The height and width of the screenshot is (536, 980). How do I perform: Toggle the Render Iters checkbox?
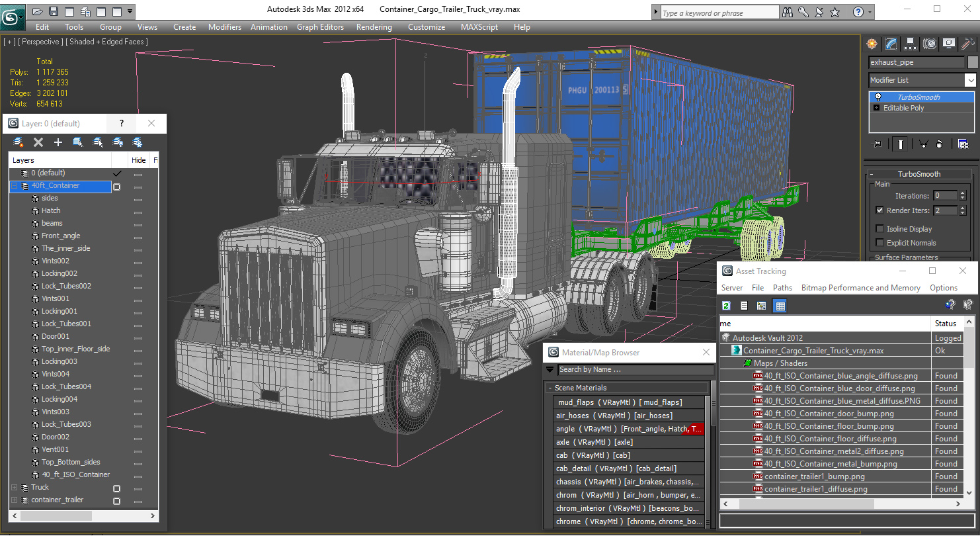[x=879, y=210]
